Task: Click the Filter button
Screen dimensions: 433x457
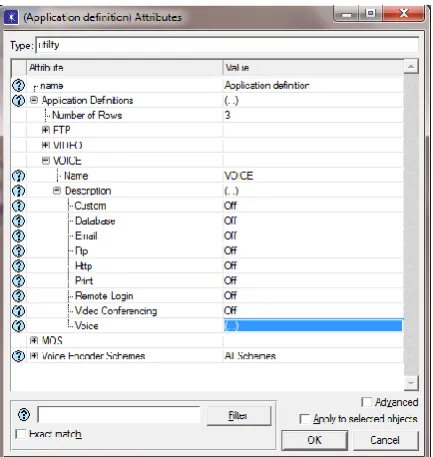Action: [x=238, y=415]
